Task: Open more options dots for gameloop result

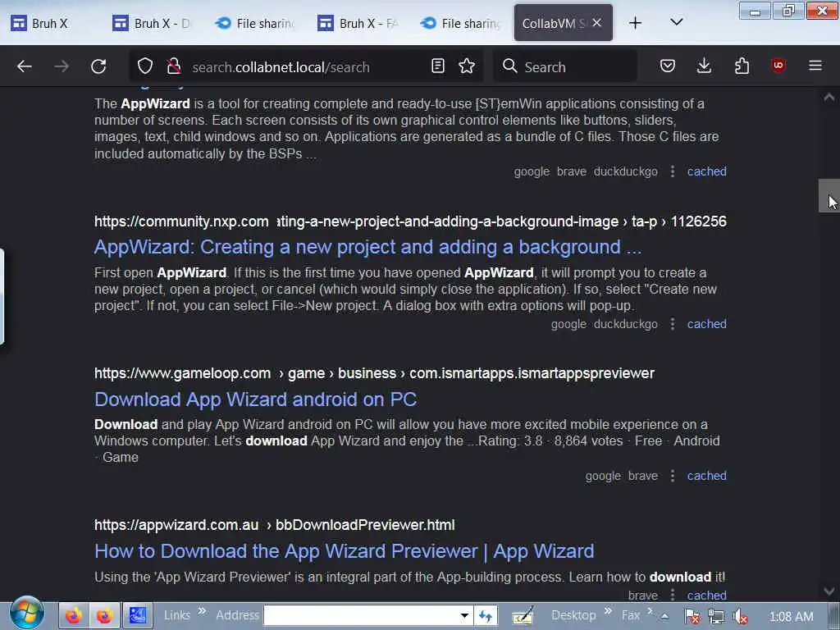Action: (673, 476)
